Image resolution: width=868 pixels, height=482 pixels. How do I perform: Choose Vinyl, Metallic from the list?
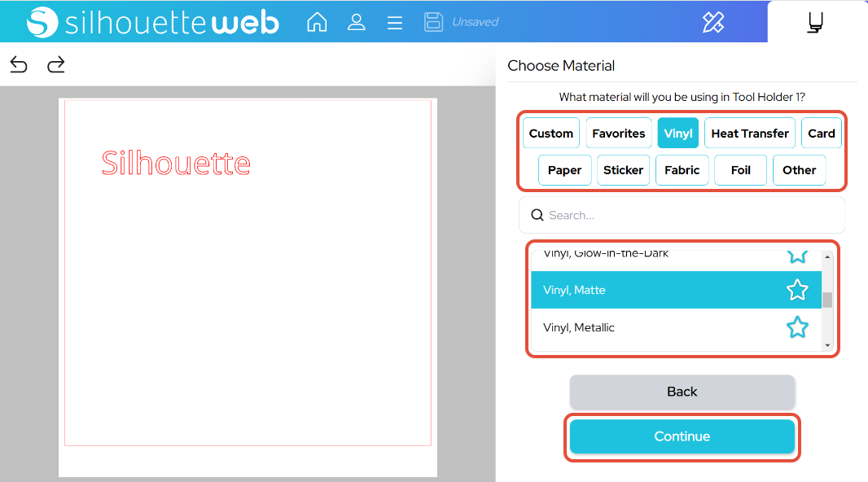click(676, 327)
